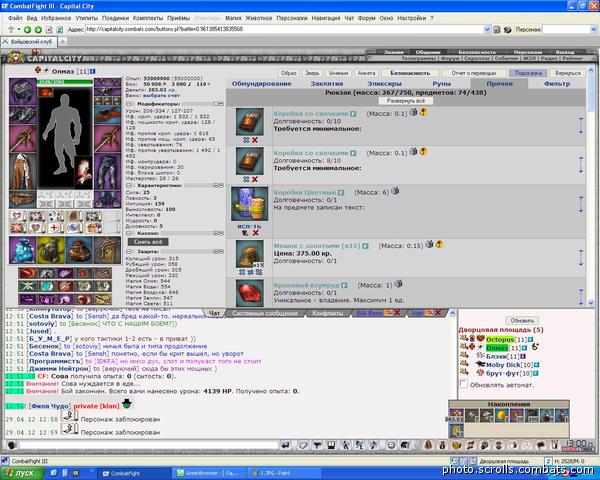
Task: Click the red cross heal scroll icon
Action: point(54,228)
